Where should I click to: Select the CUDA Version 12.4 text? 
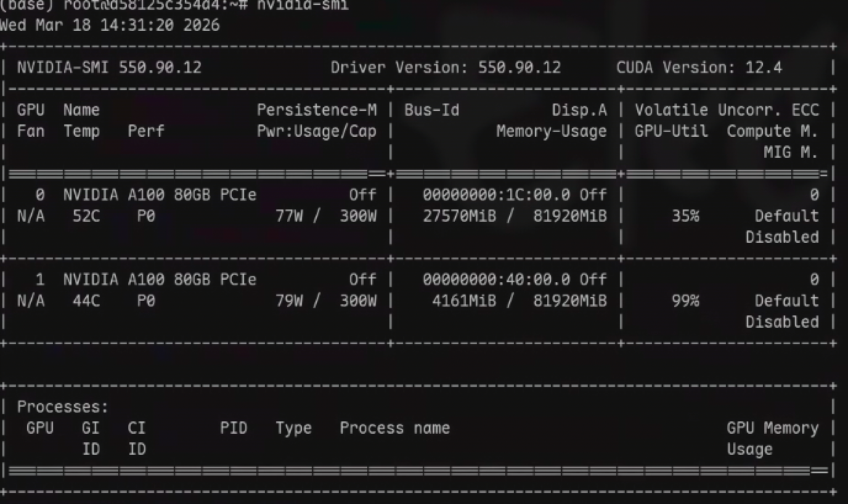pyautogui.click(x=699, y=68)
